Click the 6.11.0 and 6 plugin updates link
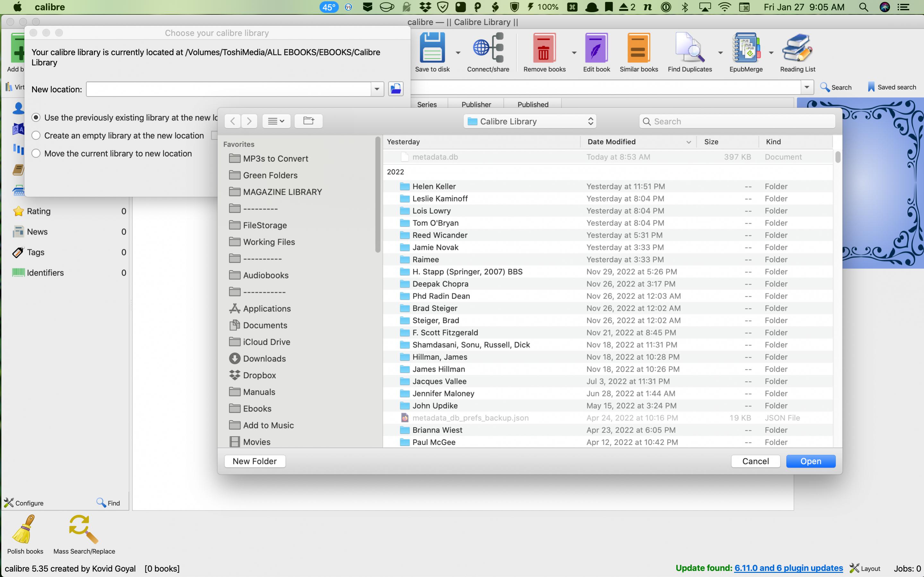Viewport: 924px width, 577px height. coord(788,568)
